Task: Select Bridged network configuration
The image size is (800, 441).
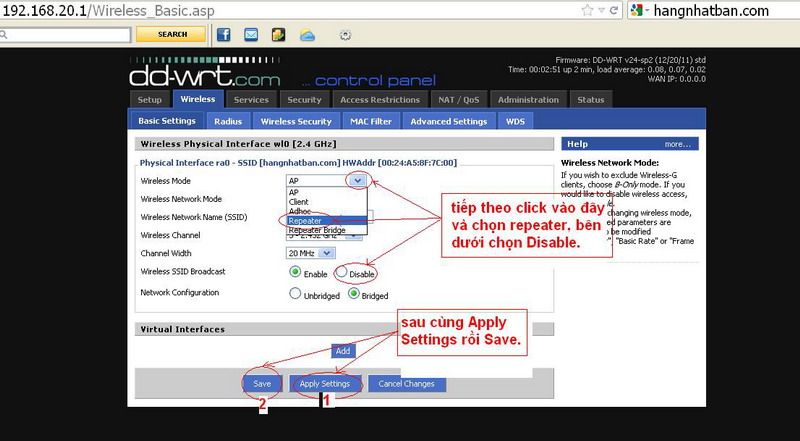Action: click(x=354, y=293)
